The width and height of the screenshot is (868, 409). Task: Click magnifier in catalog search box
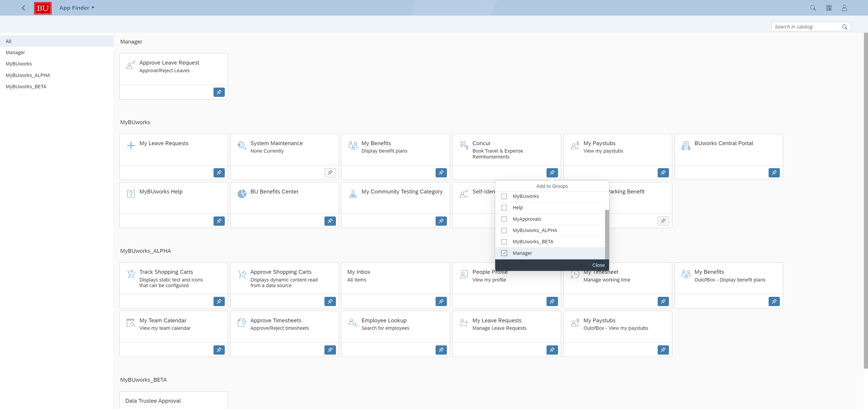tap(845, 27)
